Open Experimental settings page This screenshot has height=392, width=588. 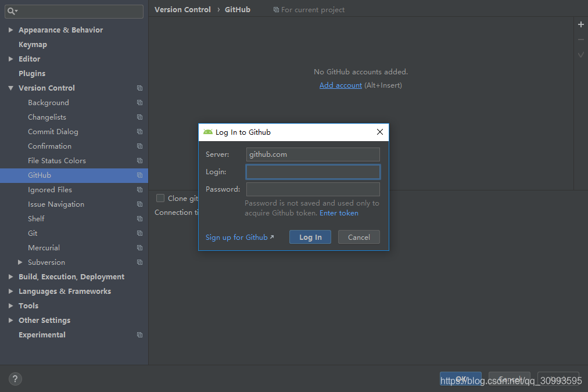click(x=42, y=335)
